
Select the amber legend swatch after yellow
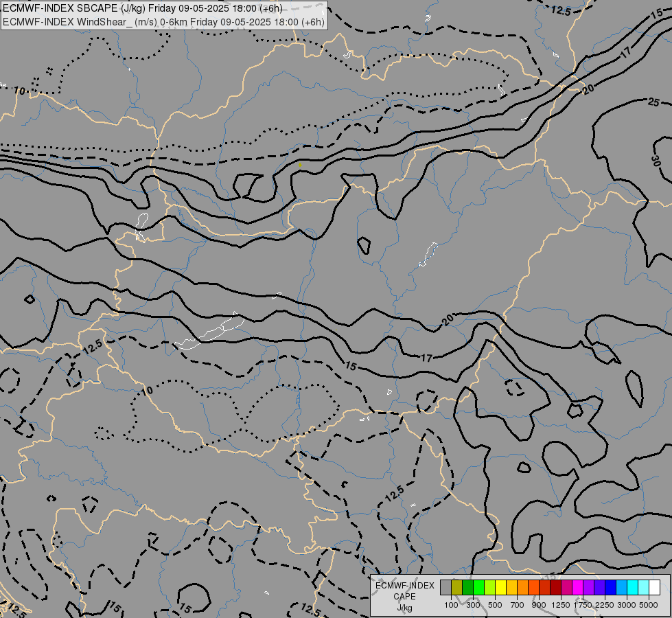(x=511, y=588)
